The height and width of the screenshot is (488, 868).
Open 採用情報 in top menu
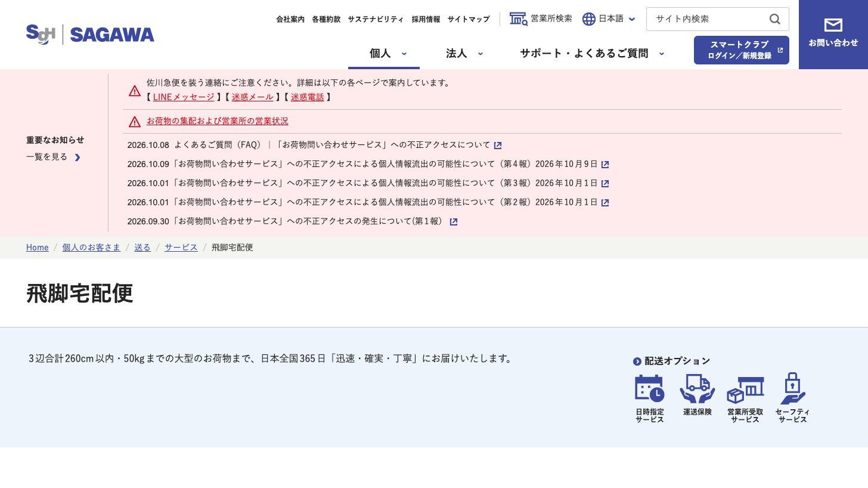point(426,19)
